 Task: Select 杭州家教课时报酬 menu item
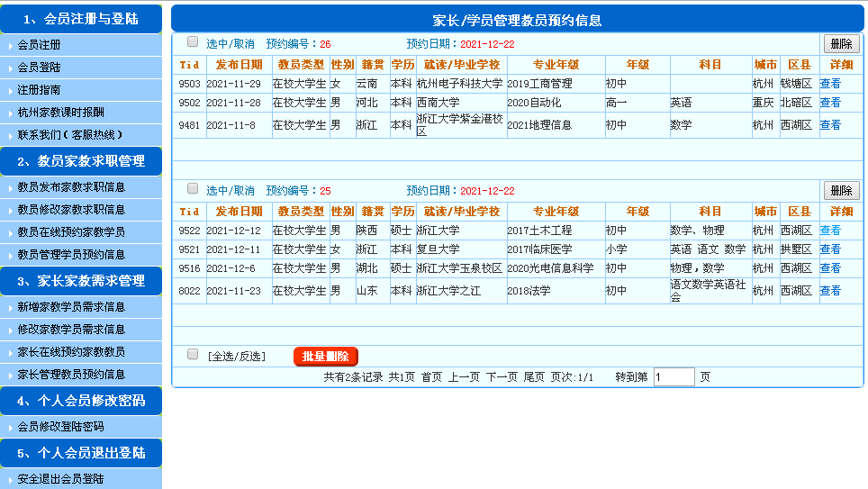(61, 113)
